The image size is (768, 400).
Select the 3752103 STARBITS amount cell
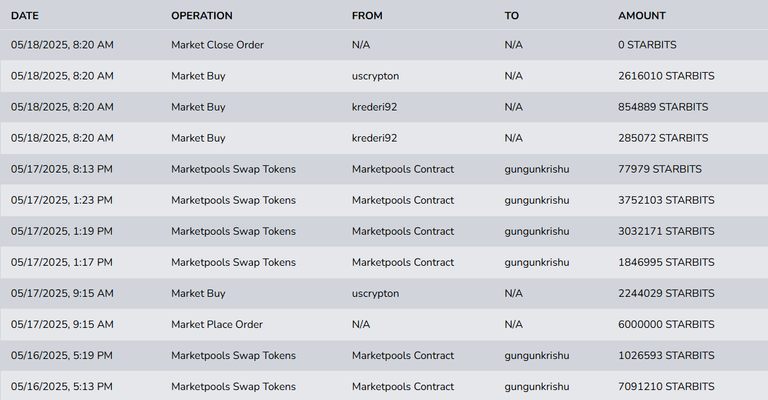(x=666, y=200)
